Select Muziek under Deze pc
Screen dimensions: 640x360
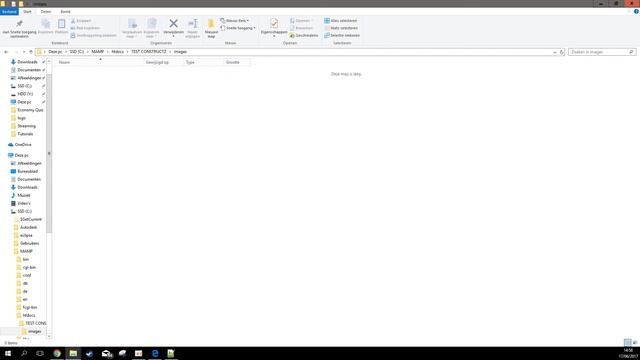[24, 196]
